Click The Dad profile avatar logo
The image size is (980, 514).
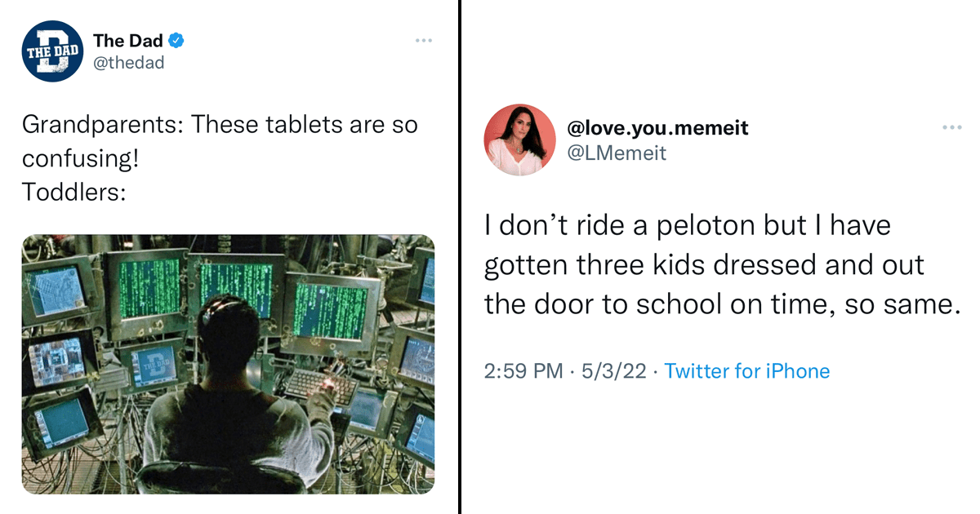(52, 51)
